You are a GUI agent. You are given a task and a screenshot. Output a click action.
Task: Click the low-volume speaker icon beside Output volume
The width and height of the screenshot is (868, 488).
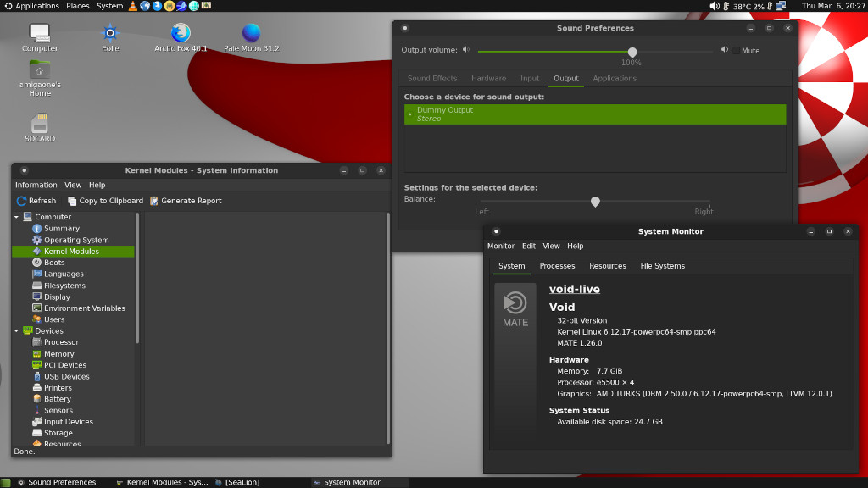[466, 50]
